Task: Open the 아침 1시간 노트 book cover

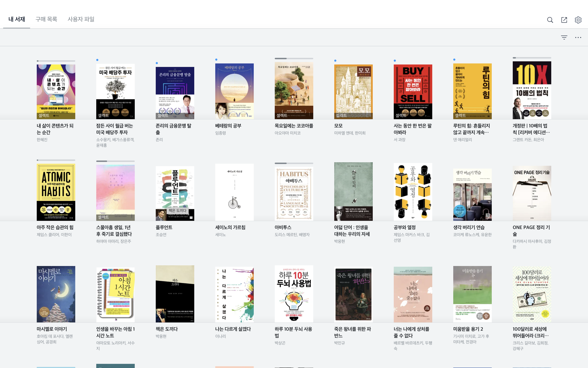Action: (115, 295)
